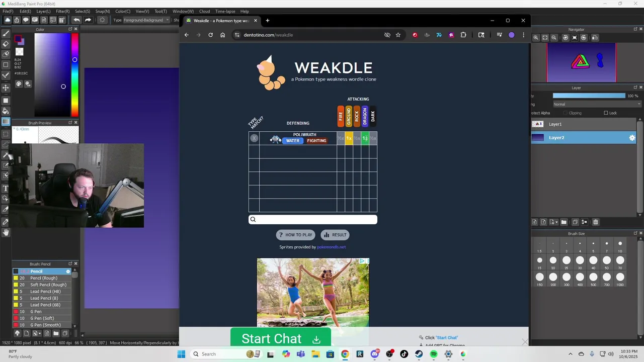Screen dimensions: 644x362
Task: Select Soft Pencil (Rough) brush
Action: tap(42, 285)
